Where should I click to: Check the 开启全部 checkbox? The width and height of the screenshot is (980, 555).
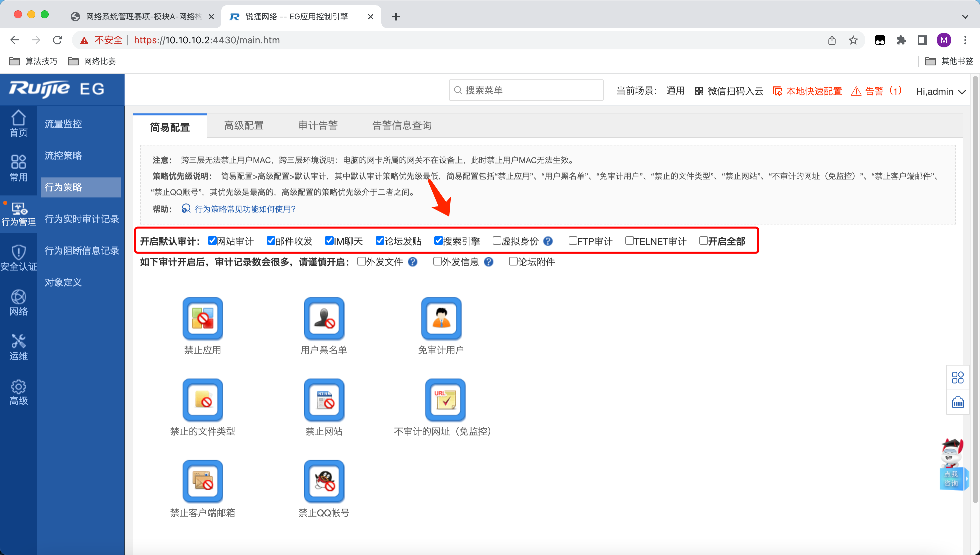tap(703, 240)
